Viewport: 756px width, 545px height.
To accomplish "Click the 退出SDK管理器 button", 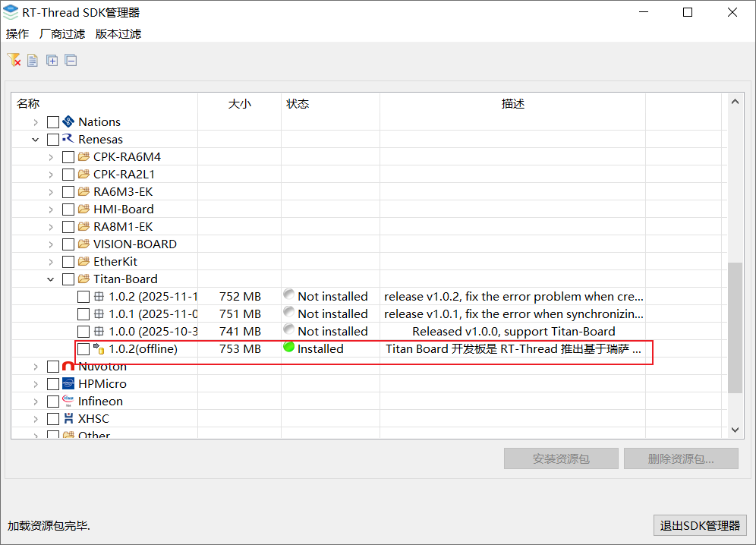I will click(x=700, y=525).
